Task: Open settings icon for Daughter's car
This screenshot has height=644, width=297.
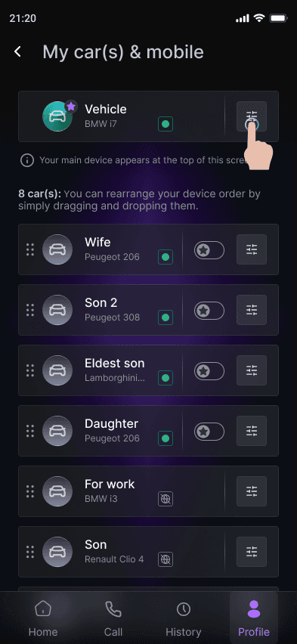Action: pos(252,430)
